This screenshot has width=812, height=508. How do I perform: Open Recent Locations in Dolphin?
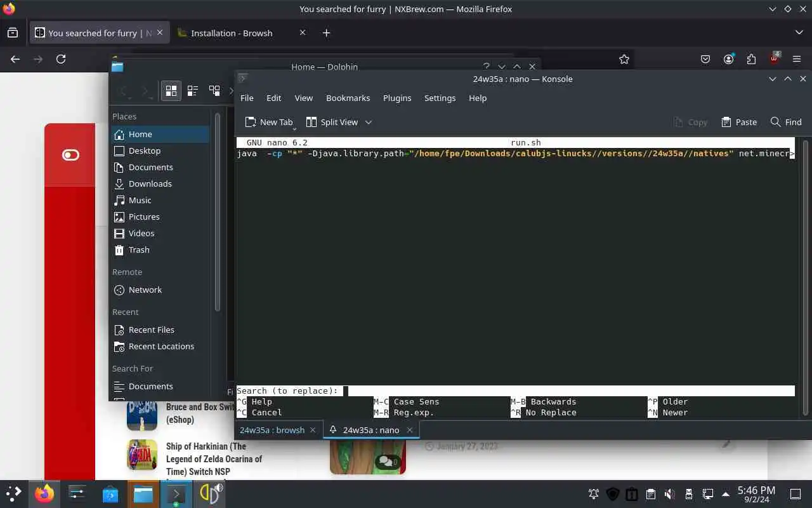click(160, 346)
